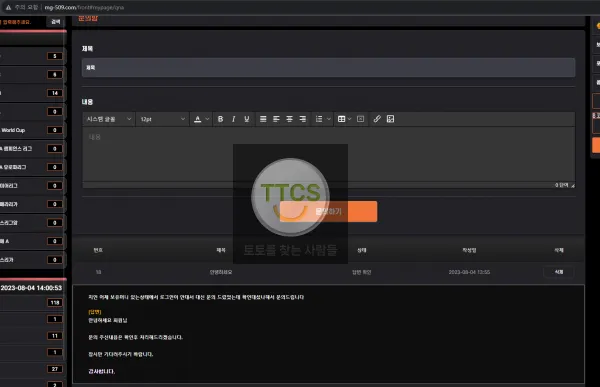The image size is (600, 387).
Task: Click the insert table icon
Action: coord(341,119)
